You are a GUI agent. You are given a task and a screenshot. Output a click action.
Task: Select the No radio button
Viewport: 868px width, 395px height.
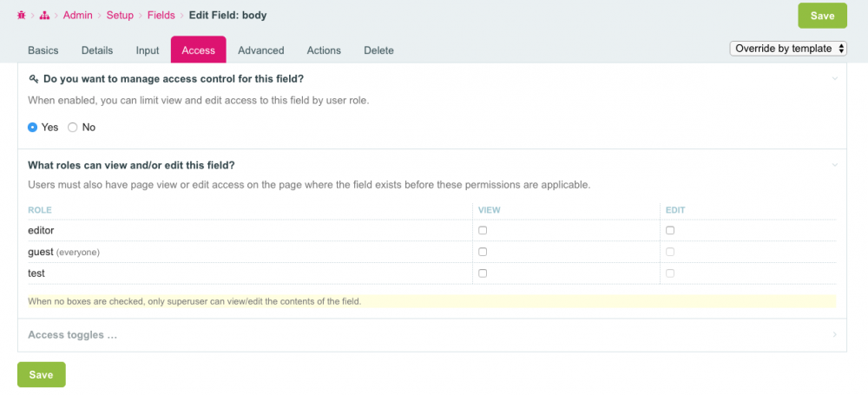coord(73,128)
